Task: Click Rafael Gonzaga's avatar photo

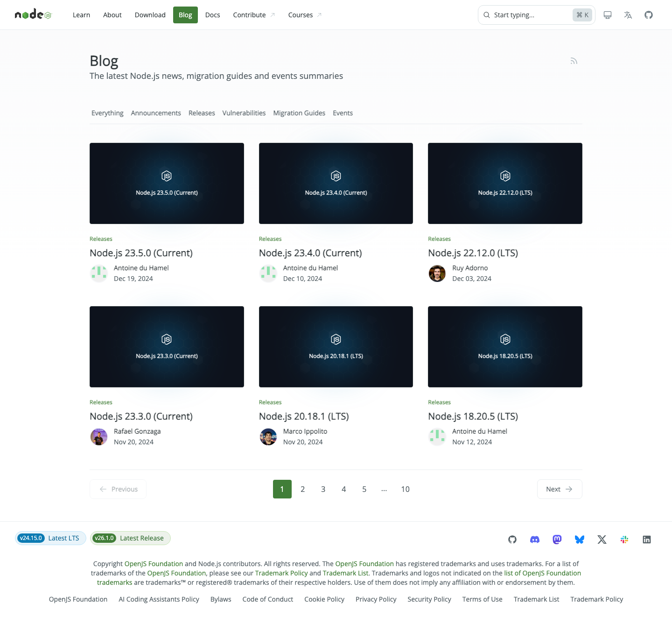Action: [99, 436]
